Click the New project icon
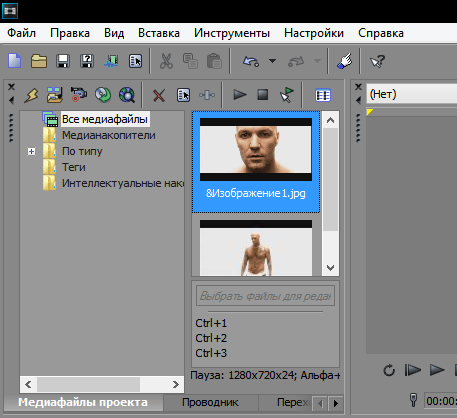This screenshot has height=418, width=457. tap(14, 61)
